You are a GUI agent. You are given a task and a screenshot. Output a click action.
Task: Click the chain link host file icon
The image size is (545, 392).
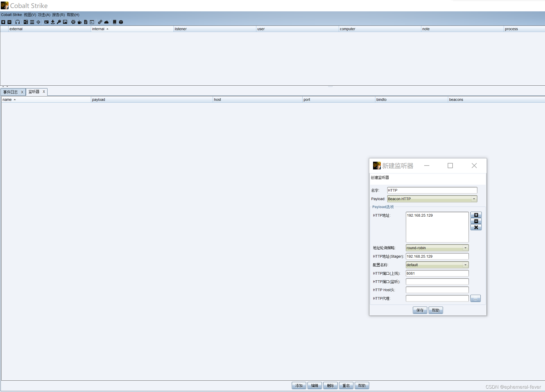tap(100, 22)
